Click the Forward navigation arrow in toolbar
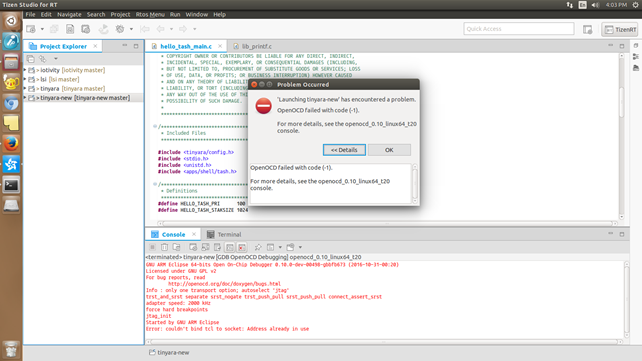The width and height of the screenshot is (642, 361). (183, 29)
